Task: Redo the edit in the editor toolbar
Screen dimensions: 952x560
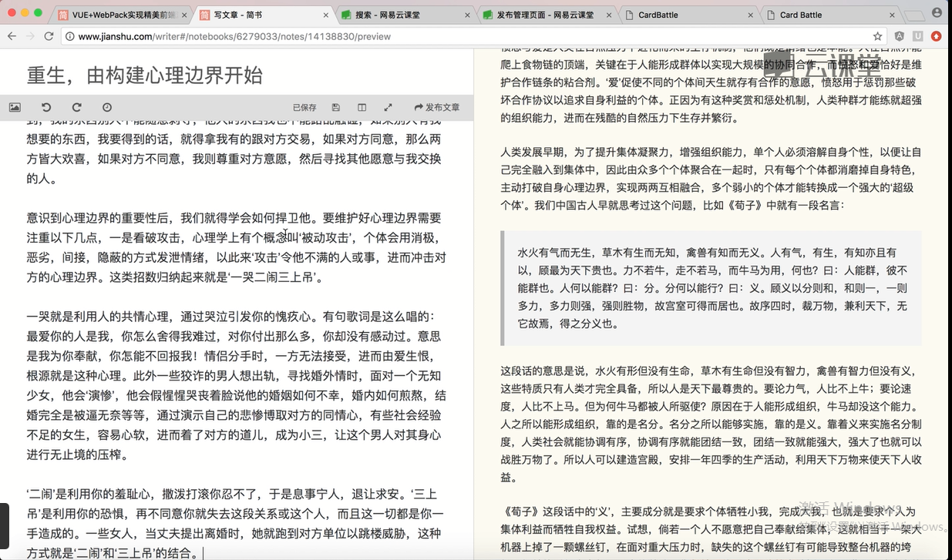Action: [76, 108]
